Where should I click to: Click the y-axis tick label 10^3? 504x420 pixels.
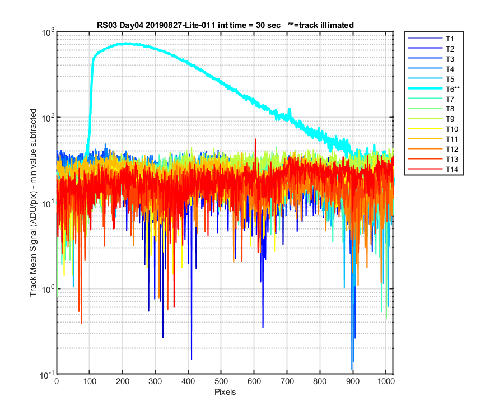coord(48,32)
